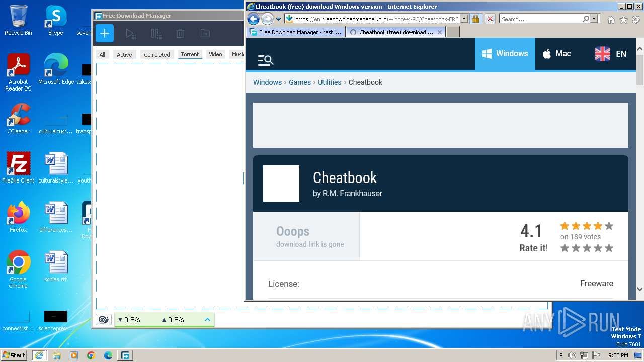This screenshot has height=362, width=644.
Task: Click the download speed 0 B/s indicator
Action: coord(129,320)
